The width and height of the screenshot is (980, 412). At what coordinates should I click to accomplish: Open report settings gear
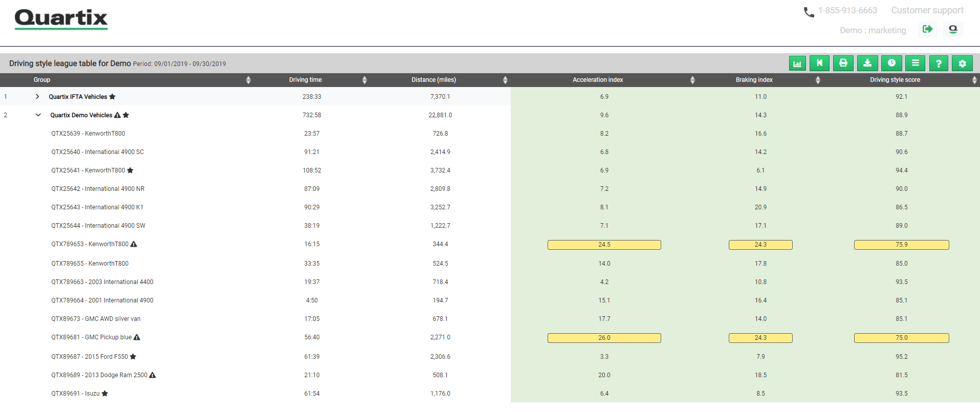pyautogui.click(x=962, y=63)
